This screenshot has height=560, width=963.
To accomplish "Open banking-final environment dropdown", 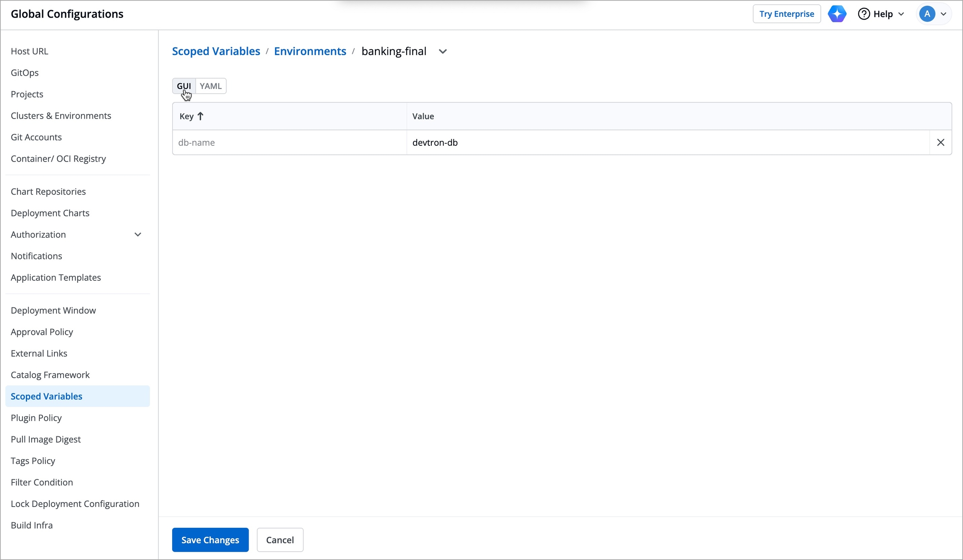I will (x=443, y=51).
